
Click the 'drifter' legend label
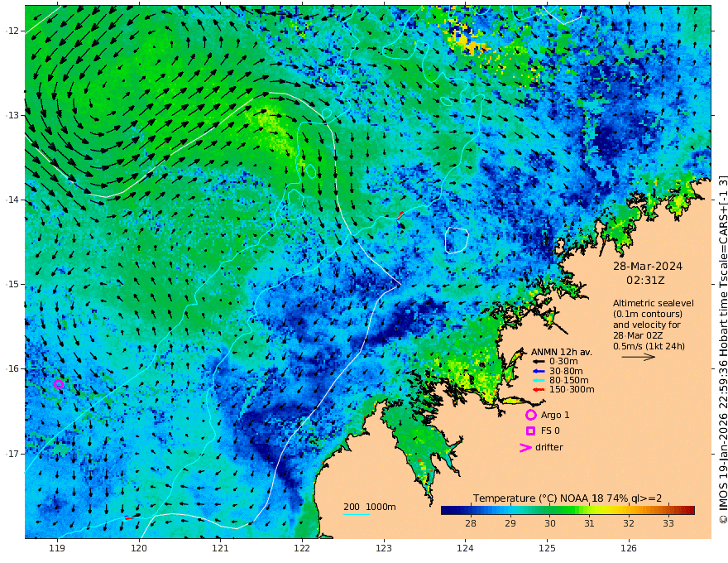click(549, 447)
